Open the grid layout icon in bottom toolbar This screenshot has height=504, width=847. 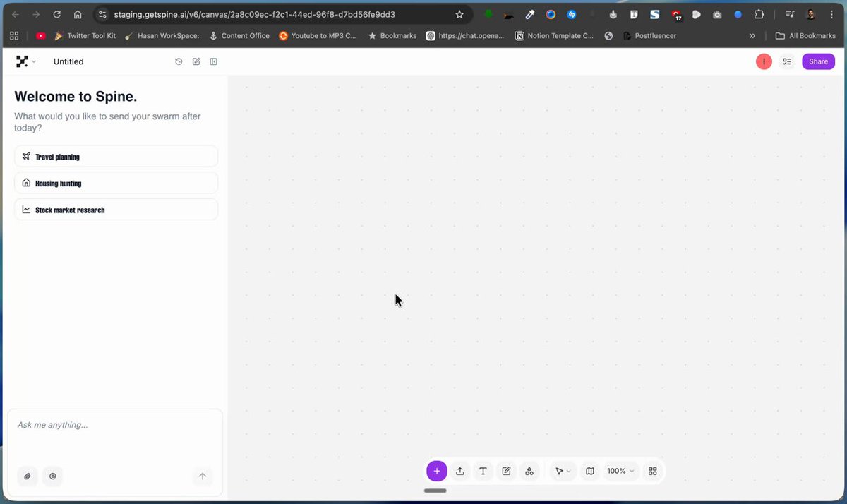click(x=653, y=471)
